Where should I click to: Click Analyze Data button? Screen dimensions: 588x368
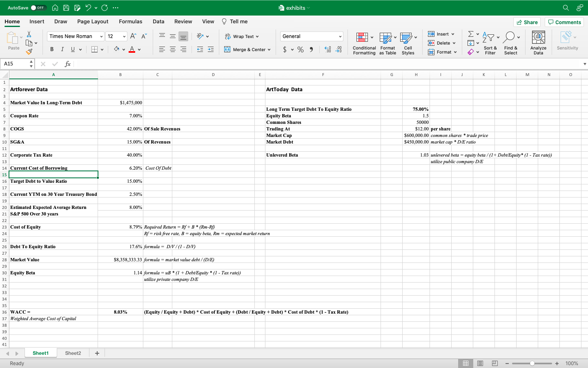pos(538,43)
